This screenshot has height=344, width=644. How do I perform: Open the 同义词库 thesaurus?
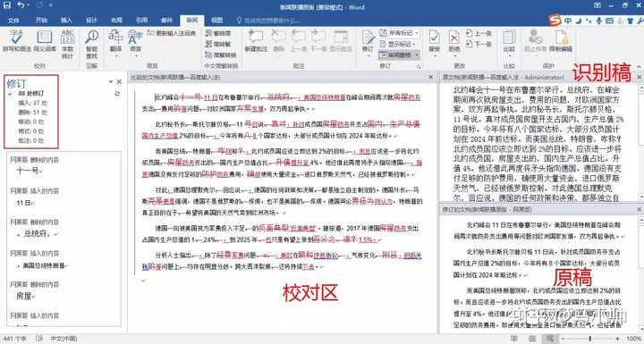[x=45, y=40]
